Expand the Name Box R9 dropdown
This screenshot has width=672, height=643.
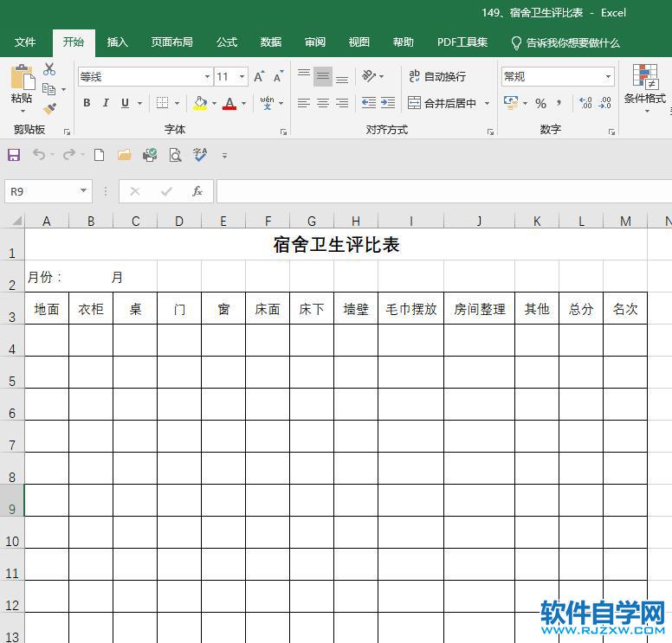(83, 190)
